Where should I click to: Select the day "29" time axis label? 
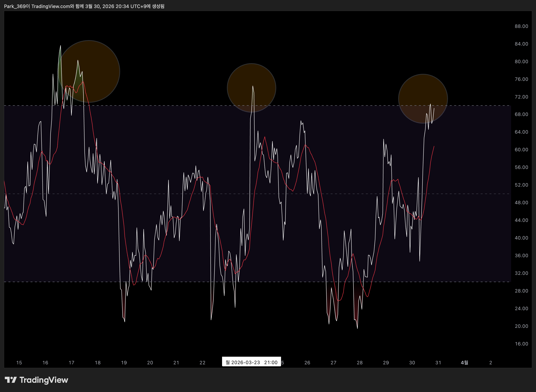click(x=386, y=363)
